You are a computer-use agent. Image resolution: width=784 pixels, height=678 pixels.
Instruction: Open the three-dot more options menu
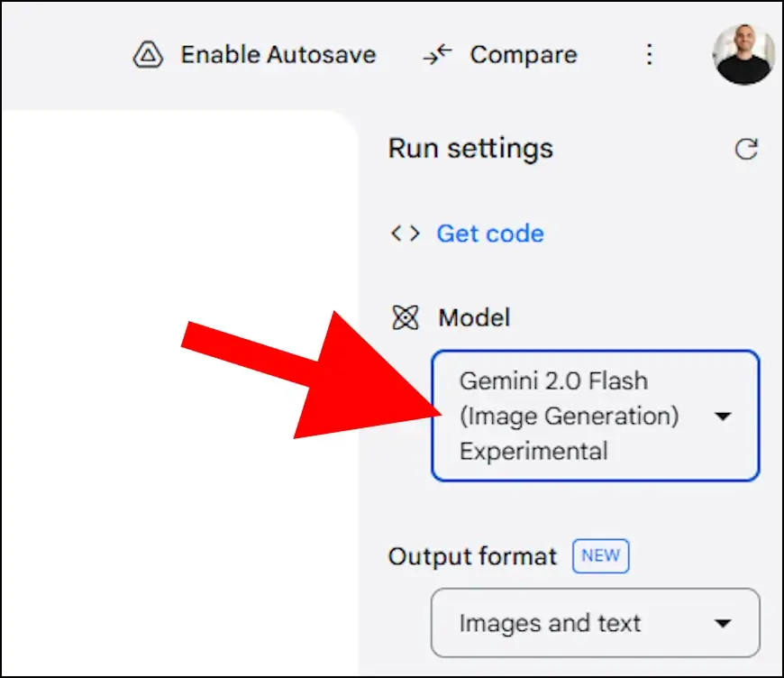point(649,54)
